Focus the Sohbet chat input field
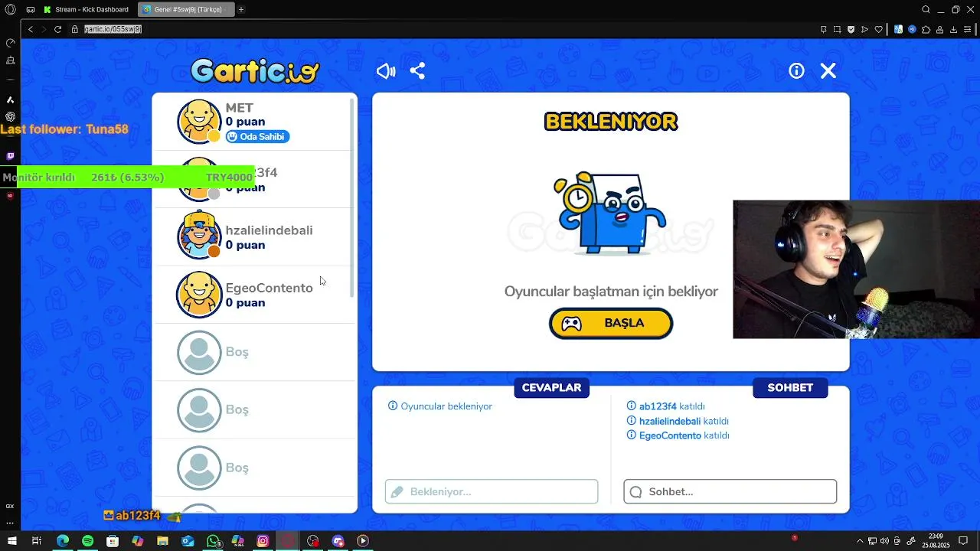The width and height of the screenshot is (980, 551). coord(730,491)
